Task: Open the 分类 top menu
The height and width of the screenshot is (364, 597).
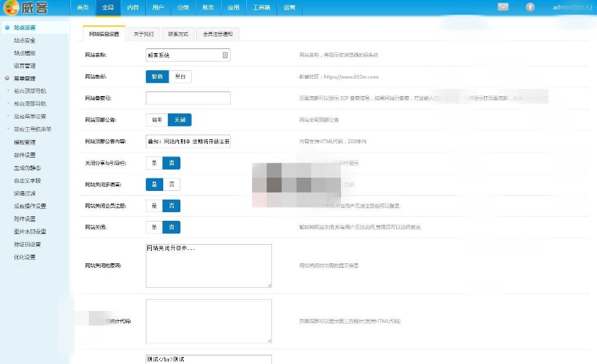Action: coord(183,7)
